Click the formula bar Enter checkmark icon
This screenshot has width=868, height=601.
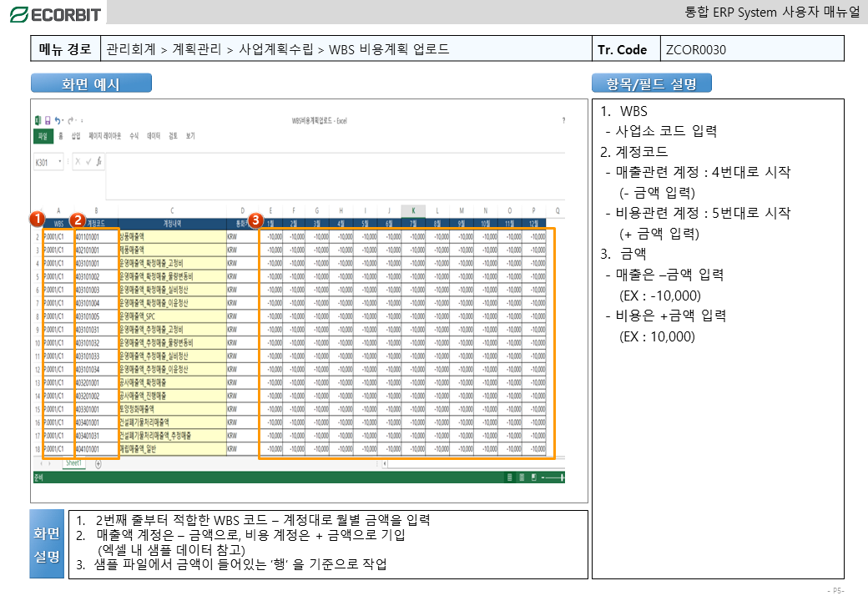(x=88, y=162)
